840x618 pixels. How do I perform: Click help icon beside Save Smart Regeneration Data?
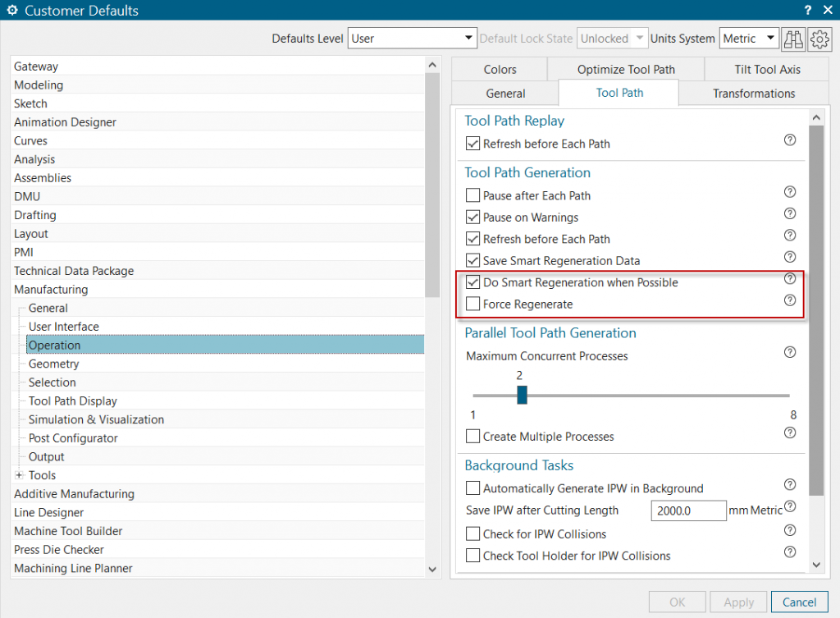click(790, 257)
